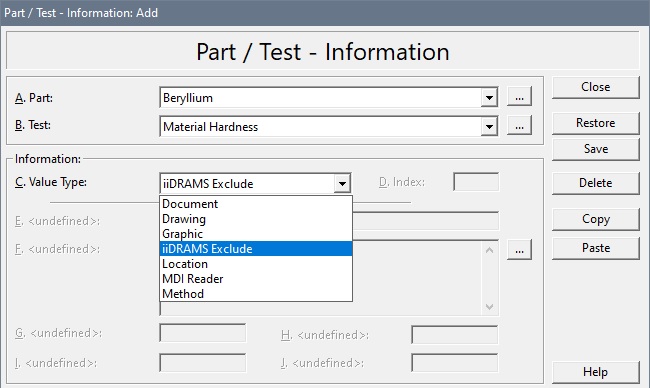Viewport: 650px width, 388px height.
Task: Choose Drawing in the Value Type list
Action: (256, 219)
